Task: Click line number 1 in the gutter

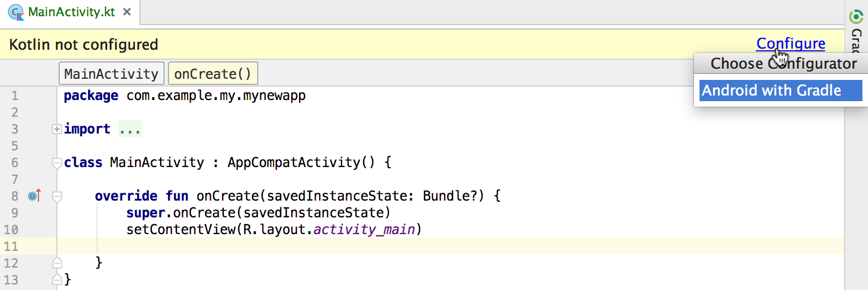Action: coord(15,96)
